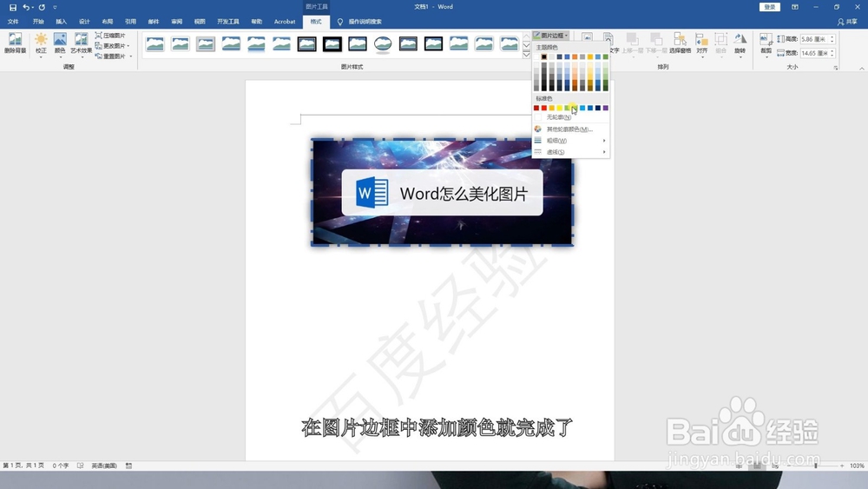Image resolution: width=868 pixels, height=489 pixels.
Task: Click the Undo arrow icon
Action: 25,7
